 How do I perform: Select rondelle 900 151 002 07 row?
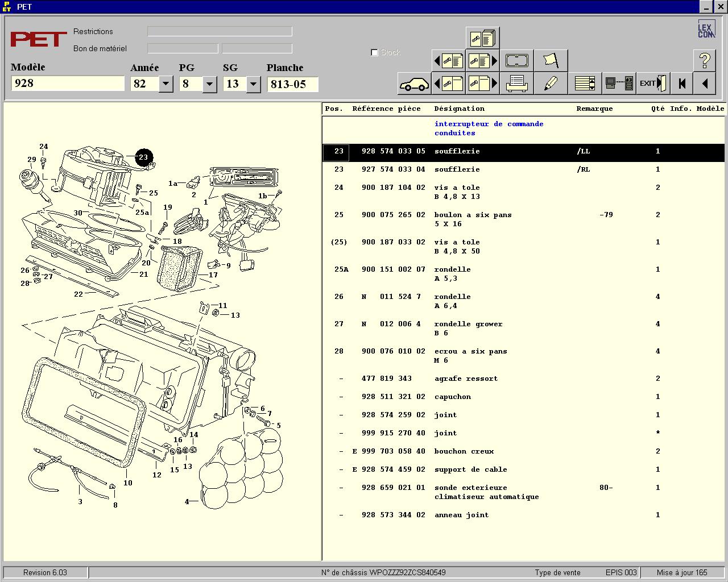pos(524,274)
